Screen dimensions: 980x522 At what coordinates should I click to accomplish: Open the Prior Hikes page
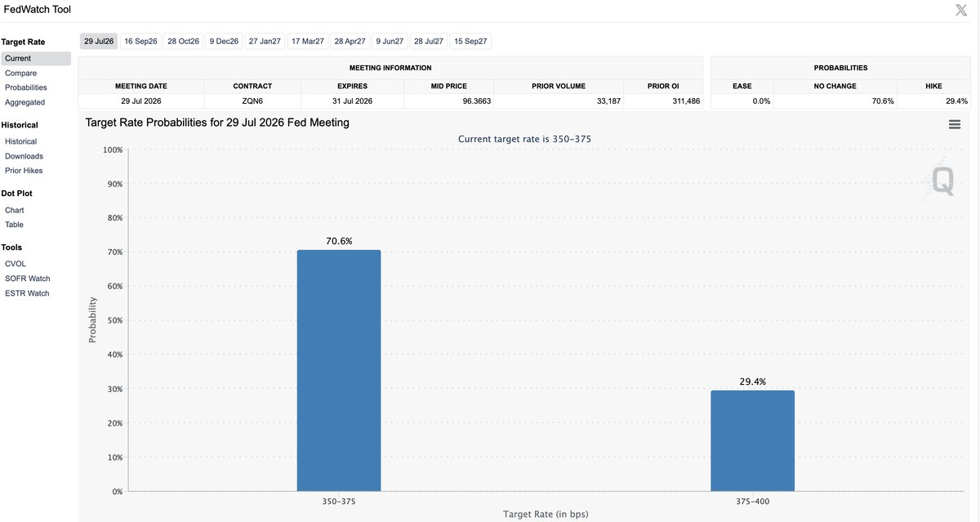click(x=24, y=171)
